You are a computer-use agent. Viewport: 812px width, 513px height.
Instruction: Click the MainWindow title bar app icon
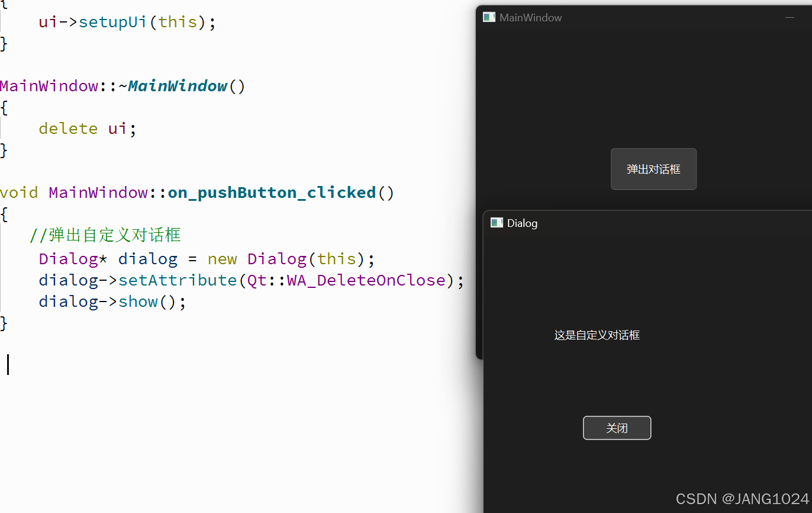coord(489,17)
